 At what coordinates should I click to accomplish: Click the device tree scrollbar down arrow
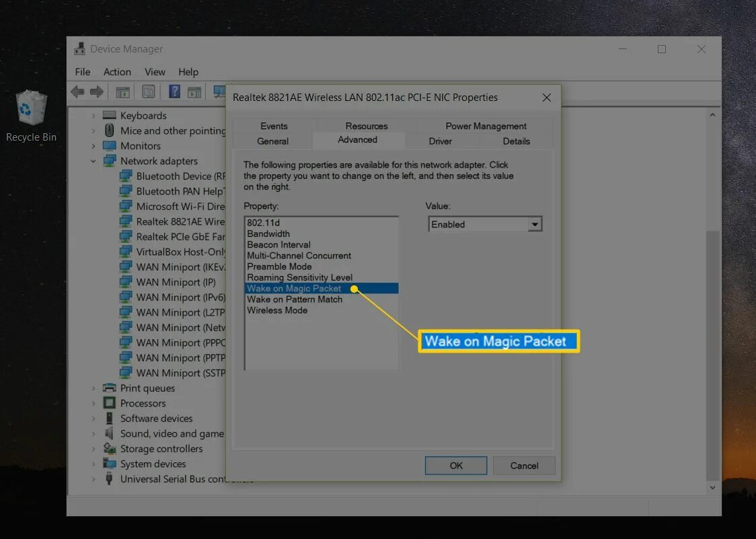pos(712,488)
